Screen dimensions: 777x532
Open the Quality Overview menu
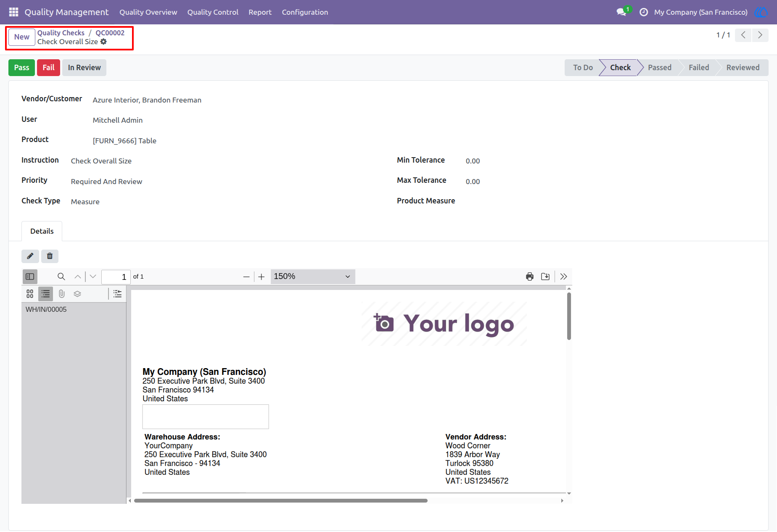point(148,12)
